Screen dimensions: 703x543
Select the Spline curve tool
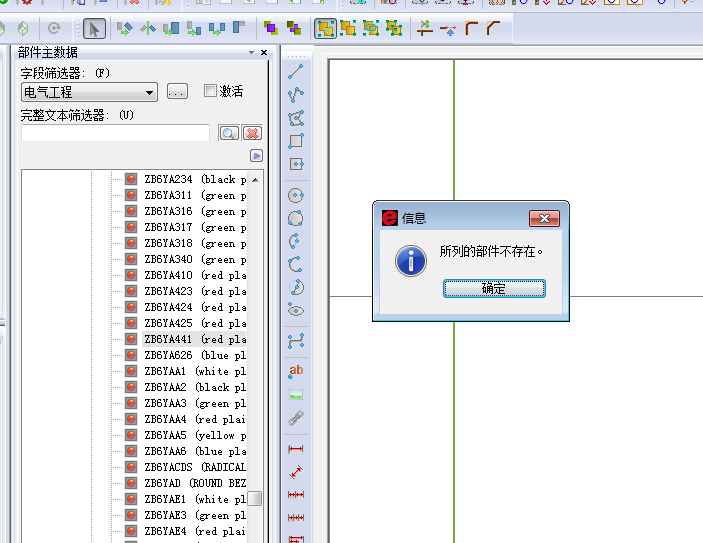click(296, 341)
